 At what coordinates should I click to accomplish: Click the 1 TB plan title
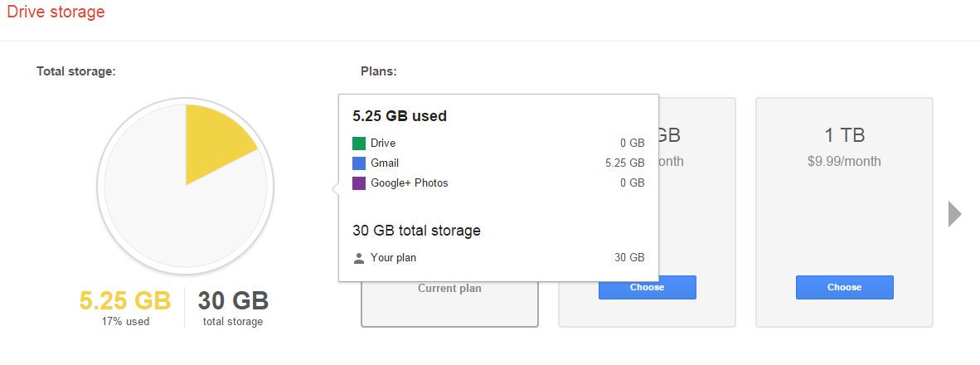[844, 136]
